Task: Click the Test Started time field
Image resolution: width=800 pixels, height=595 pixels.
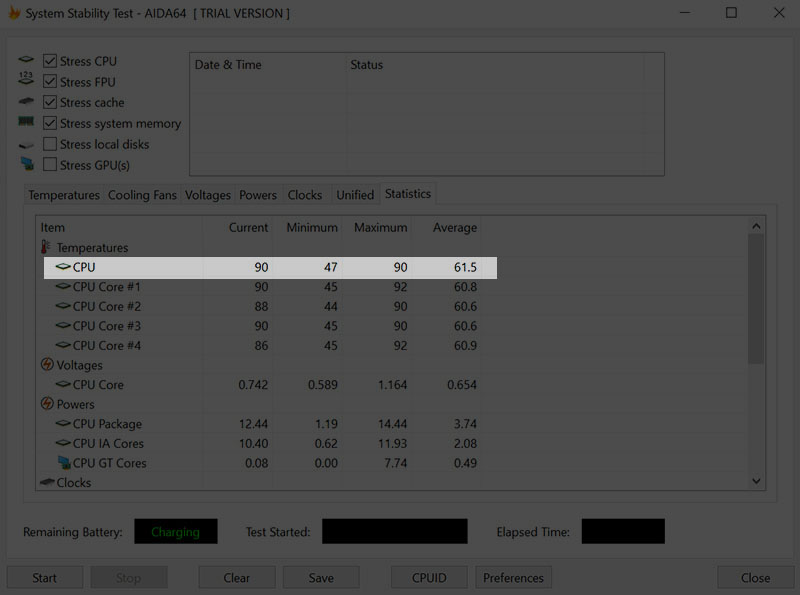Action: pyautogui.click(x=394, y=531)
